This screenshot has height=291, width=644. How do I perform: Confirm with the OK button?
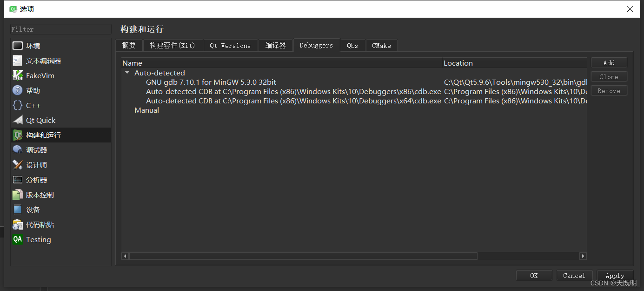(534, 276)
